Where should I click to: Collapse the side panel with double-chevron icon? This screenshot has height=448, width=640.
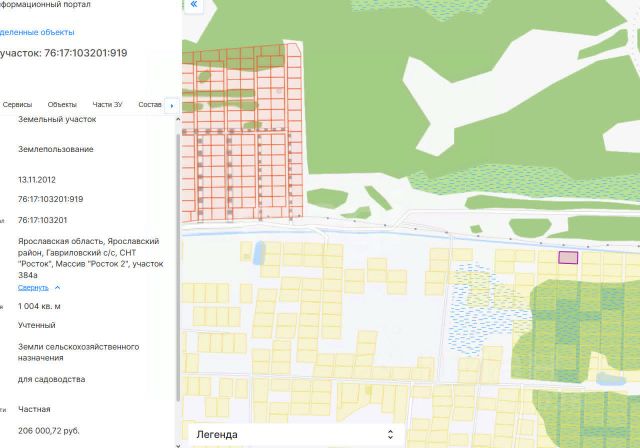click(193, 5)
